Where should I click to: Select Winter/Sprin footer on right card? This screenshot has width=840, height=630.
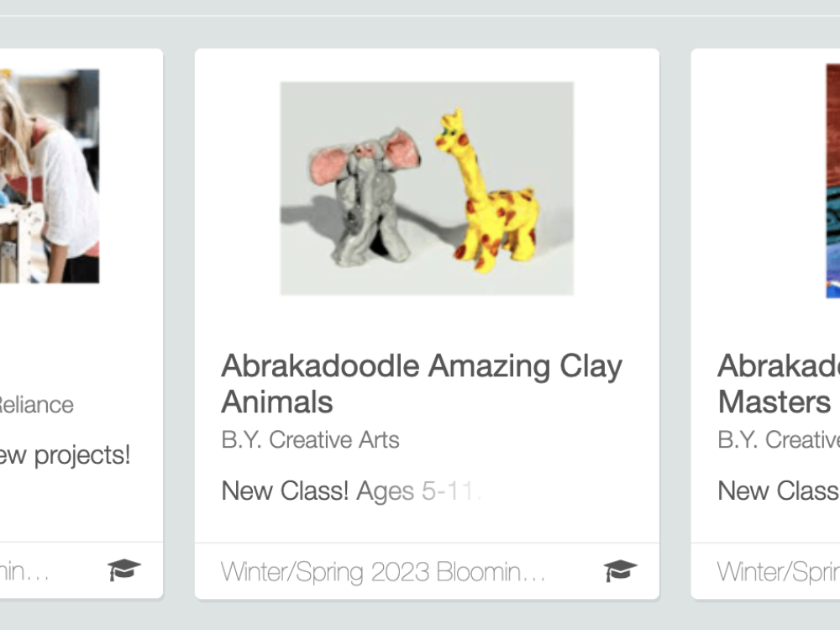click(x=779, y=571)
